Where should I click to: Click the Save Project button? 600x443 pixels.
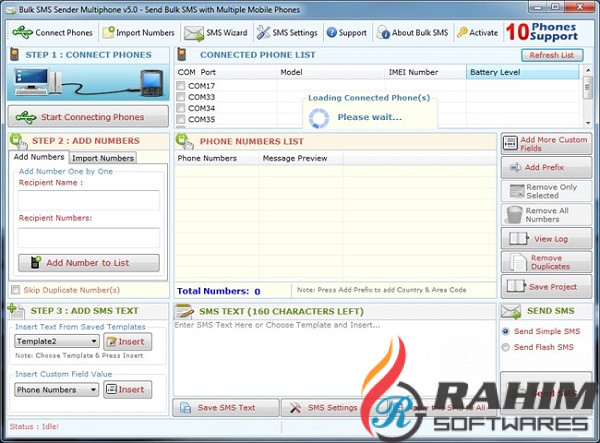pos(546,286)
